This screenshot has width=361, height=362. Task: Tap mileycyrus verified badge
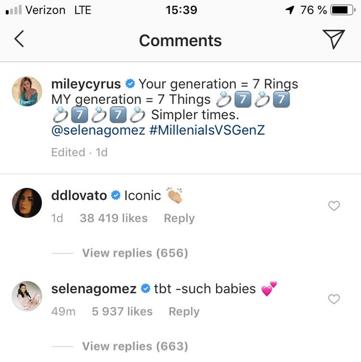coord(130,84)
